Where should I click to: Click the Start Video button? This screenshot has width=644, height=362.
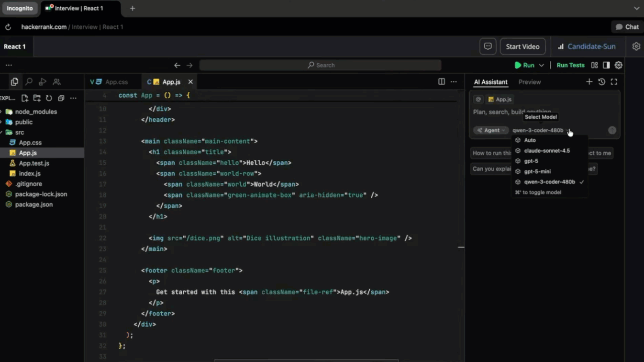pyautogui.click(x=522, y=46)
